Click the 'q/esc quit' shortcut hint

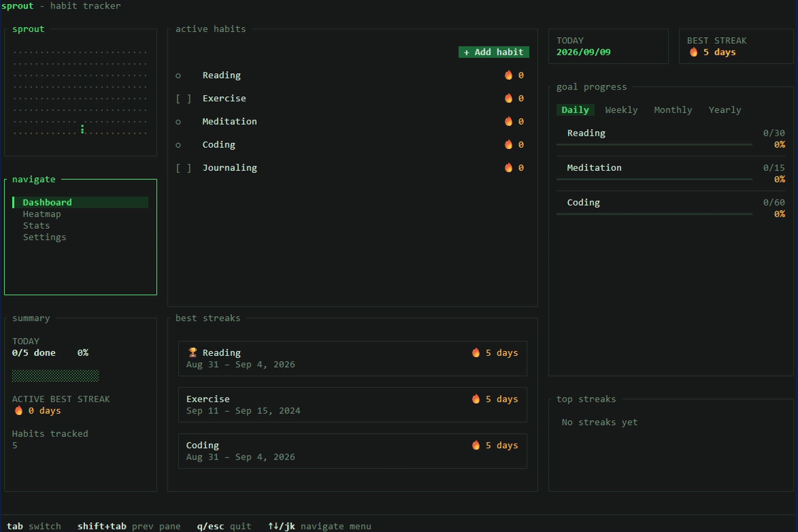(x=224, y=526)
